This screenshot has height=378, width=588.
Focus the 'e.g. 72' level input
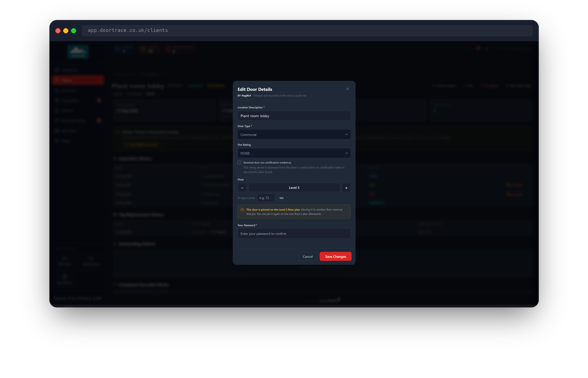click(266, 198)
